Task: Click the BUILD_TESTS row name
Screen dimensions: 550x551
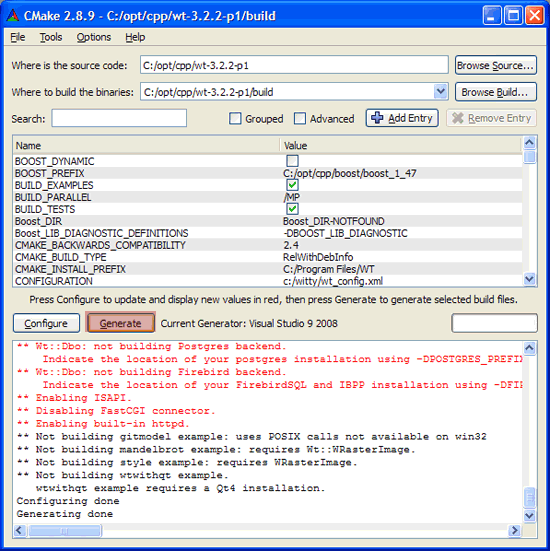Action: click(x=45, y=209)
